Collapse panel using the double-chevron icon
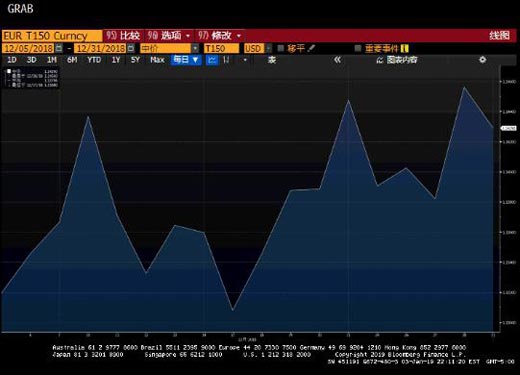The height and width of the screenshot is (375, 520). (337, 60)
